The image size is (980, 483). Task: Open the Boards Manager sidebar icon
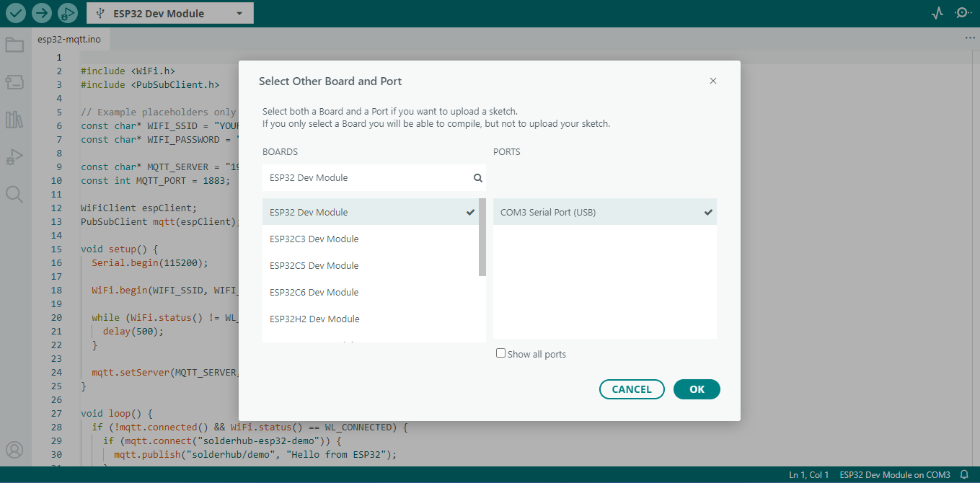coord(14,82)
